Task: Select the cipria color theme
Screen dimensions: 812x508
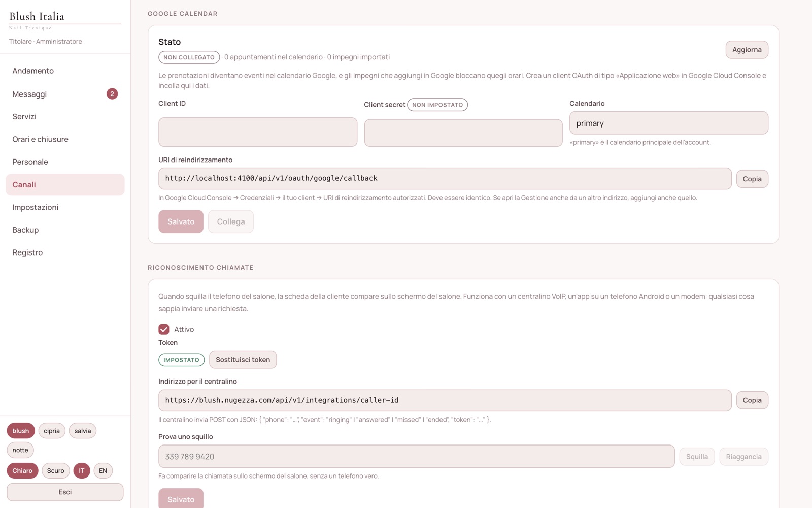Action: click(x=52, y=431)
